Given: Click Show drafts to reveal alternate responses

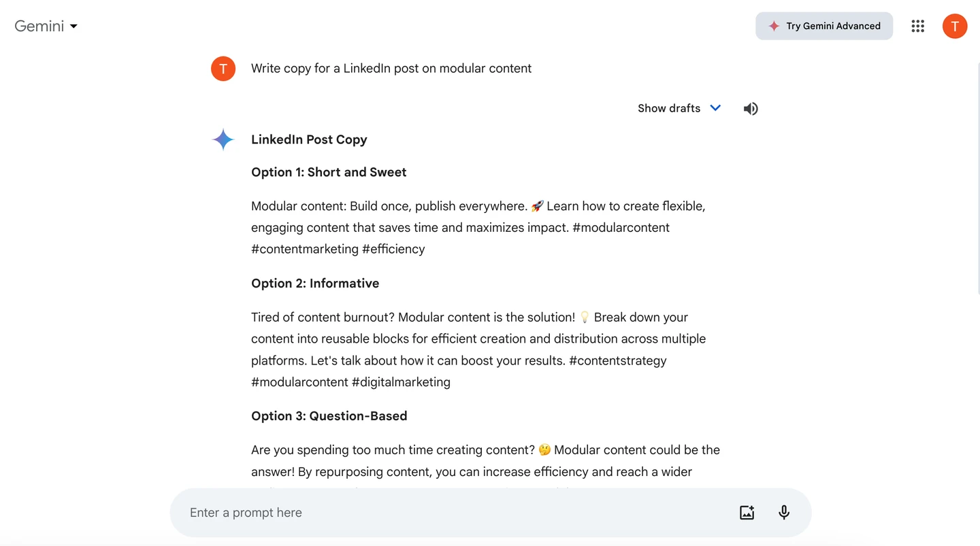Looking at the screenshot, I should pos(668,108).
